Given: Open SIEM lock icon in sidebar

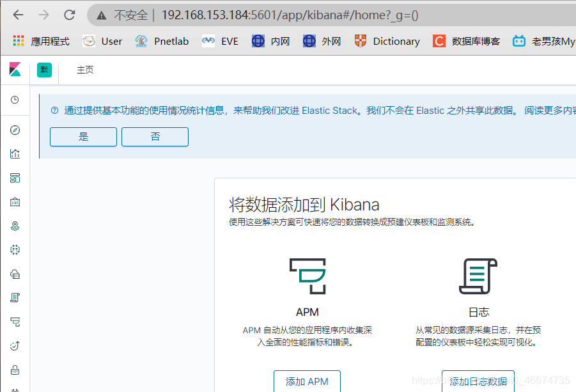Looking at the screenshot, I should click(x=15, y=370).
